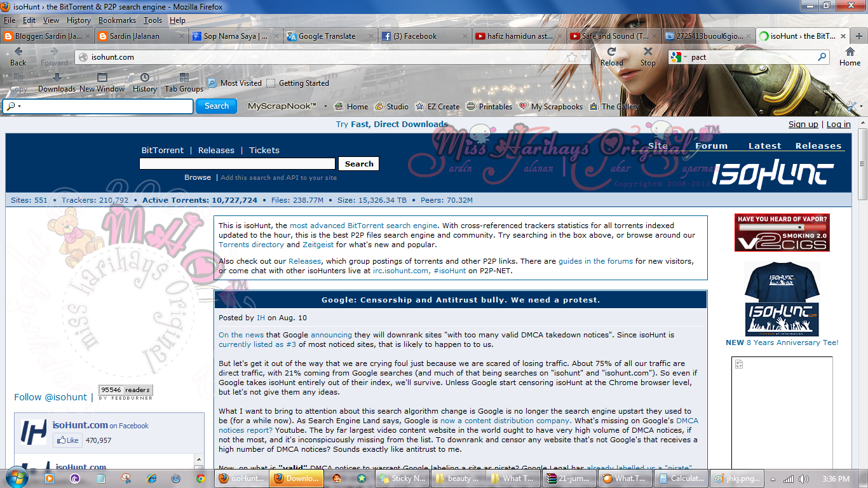This screenshot has width=868, height=488.
Task: Open MyScrapNook Studio toolbar link
Action: (391, 107)
